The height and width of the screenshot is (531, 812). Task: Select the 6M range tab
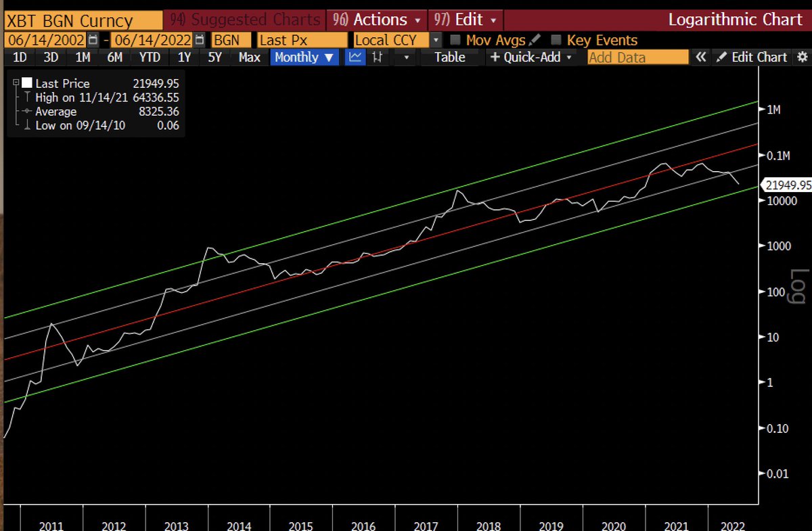pyautogui.click(x=114, y=57)
